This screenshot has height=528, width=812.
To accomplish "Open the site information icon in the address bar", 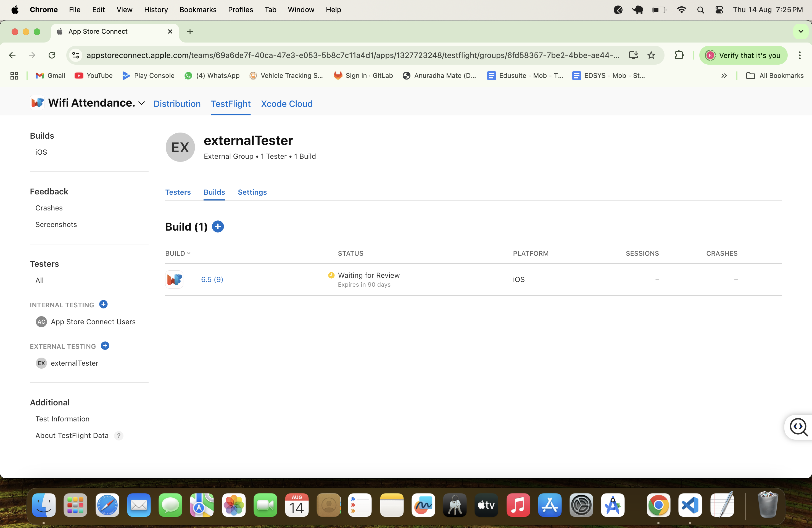I will (76, 55).
